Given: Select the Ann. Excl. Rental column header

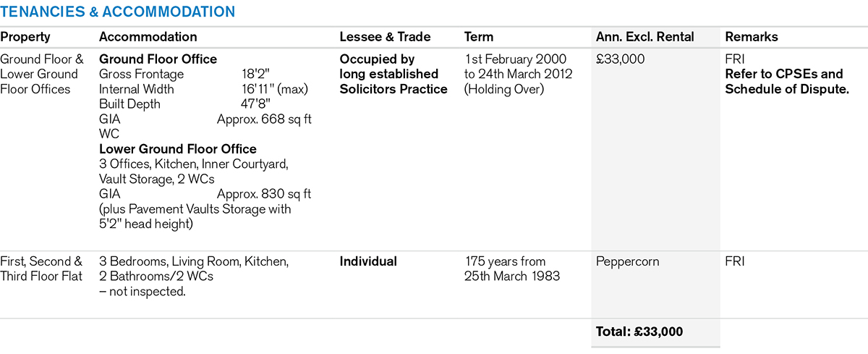Looking at the screenshot, I should tap(644, 37).
